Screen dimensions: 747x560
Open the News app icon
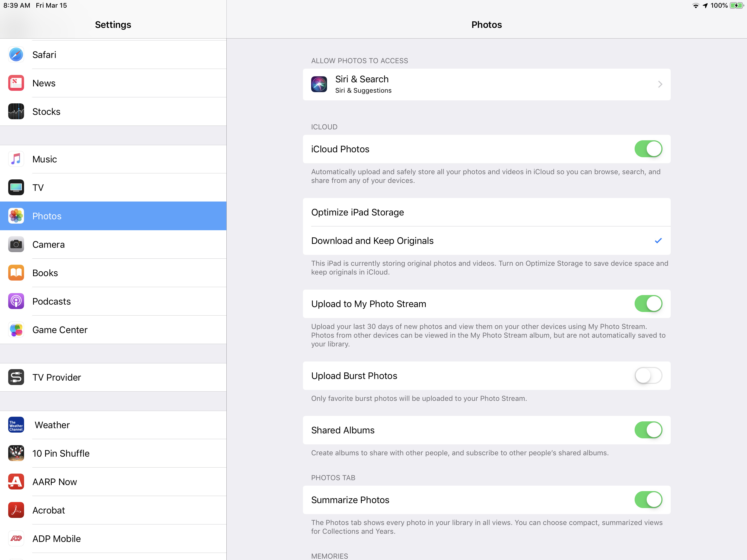tap(16, 83)
